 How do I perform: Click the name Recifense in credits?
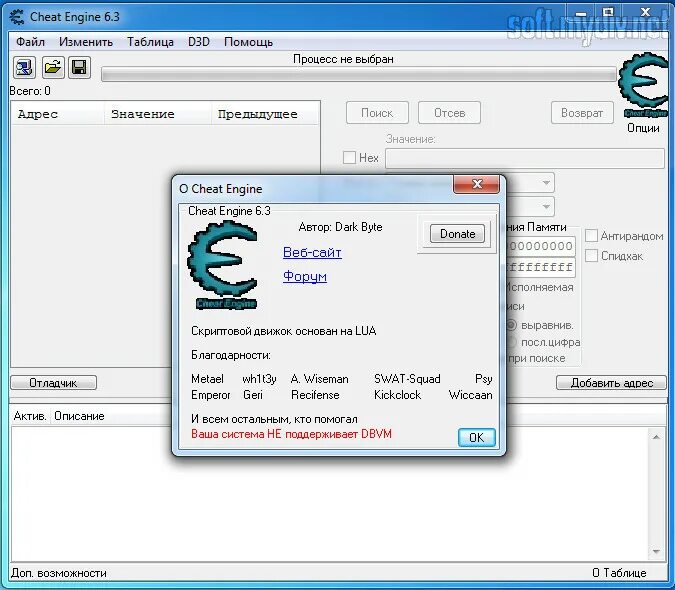pyautogui.click(x=315, y=395)
